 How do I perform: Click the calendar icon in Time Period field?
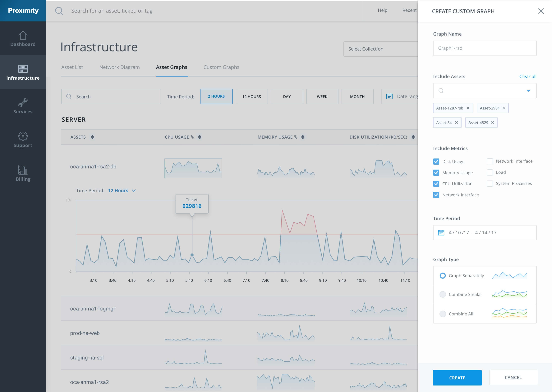(x=442, y=232)
